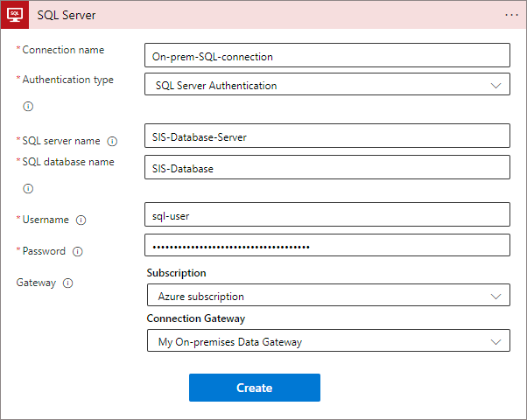Screen dimensions: 527x420
Task: Open the ellipsis options menu
Action: point(511,15)
